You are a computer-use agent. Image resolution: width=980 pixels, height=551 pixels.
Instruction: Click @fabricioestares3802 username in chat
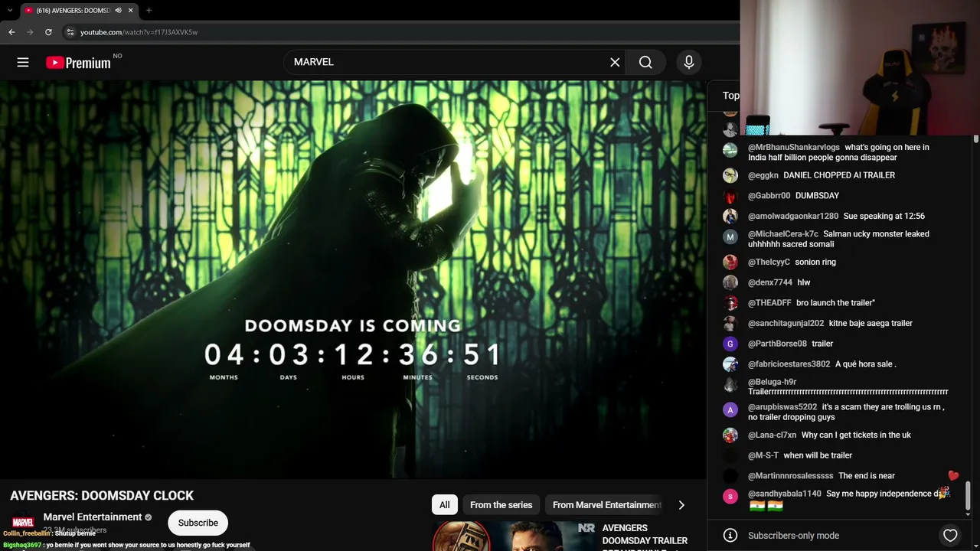tap(789, 364)
